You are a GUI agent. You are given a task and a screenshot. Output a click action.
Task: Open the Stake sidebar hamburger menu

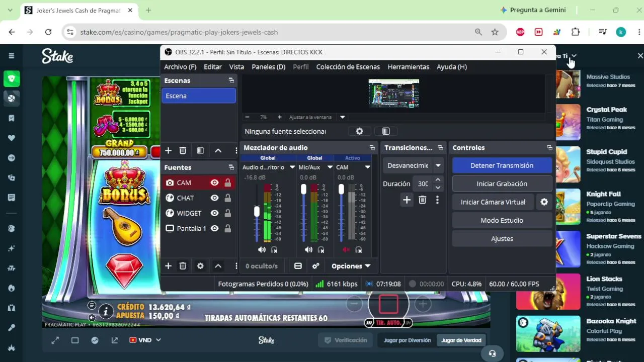12,56
